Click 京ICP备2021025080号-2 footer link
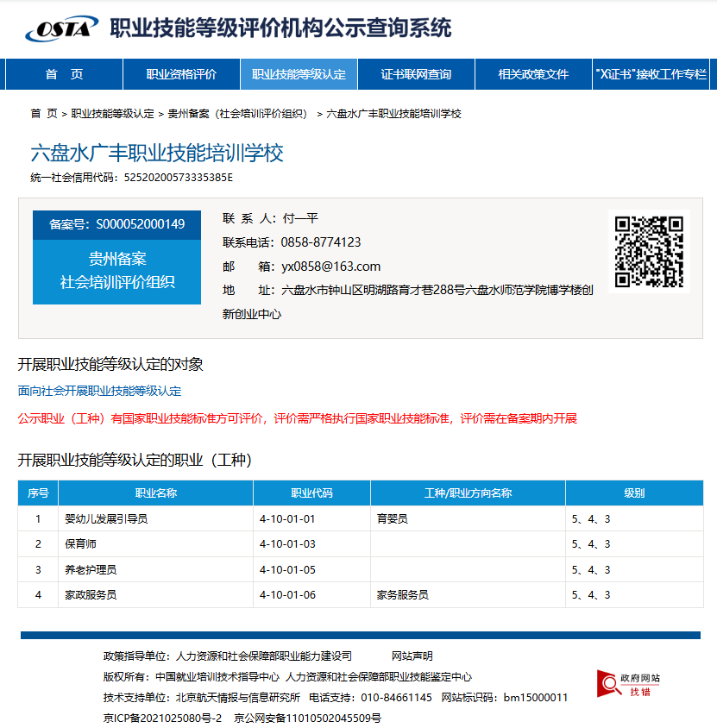The width and height of the screenshot is (717, 728). pyautogui.click(x=162, y=719)
